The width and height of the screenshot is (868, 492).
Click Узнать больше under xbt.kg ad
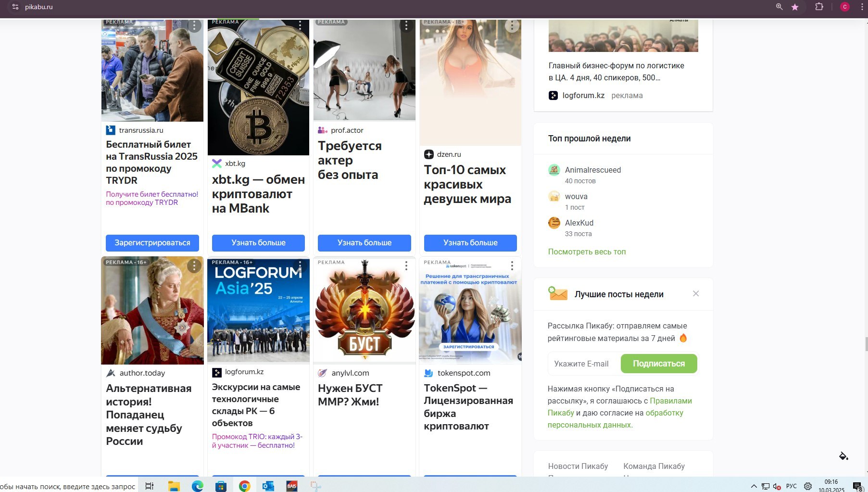click(258, 243)
